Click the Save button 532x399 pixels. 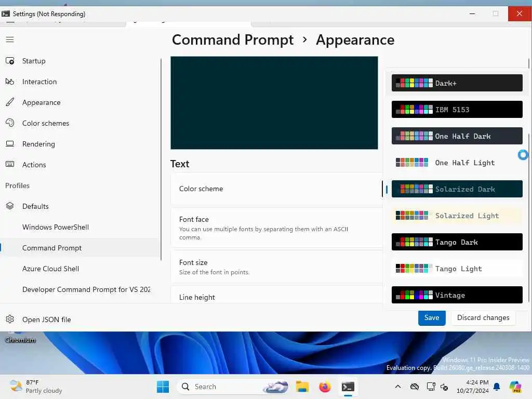[x=432, y=317]
